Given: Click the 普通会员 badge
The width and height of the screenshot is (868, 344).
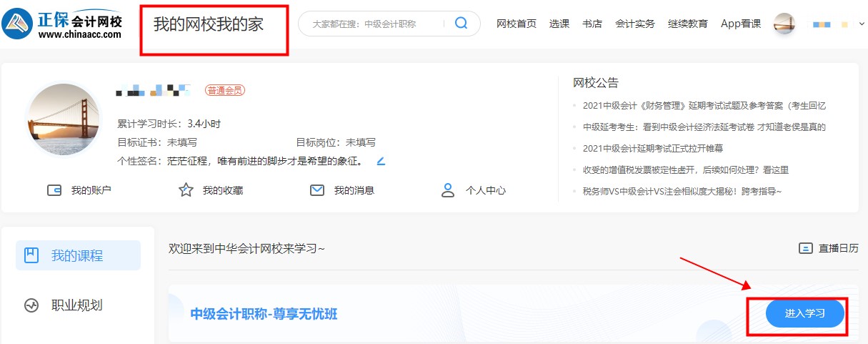Looking at the screenshot, I should pos(225,90).
